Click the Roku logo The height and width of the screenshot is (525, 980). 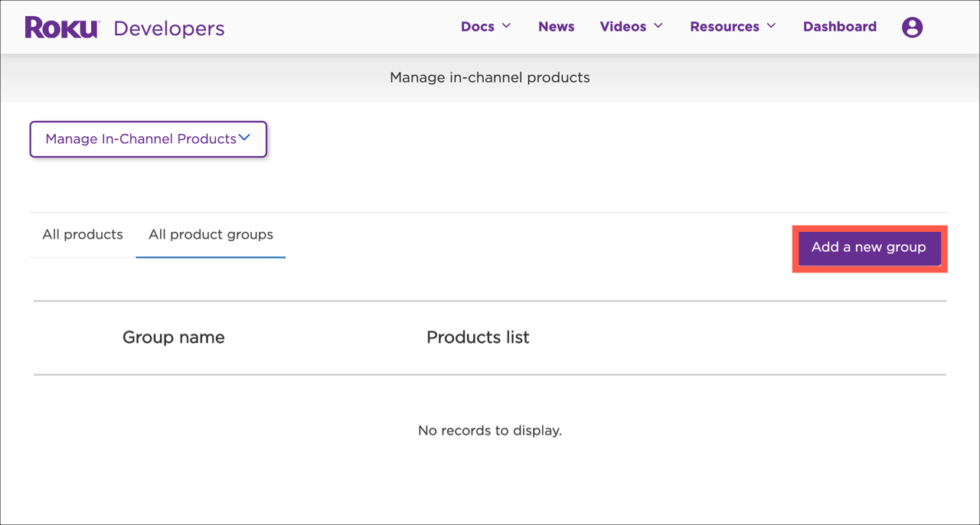click(61, 26)
